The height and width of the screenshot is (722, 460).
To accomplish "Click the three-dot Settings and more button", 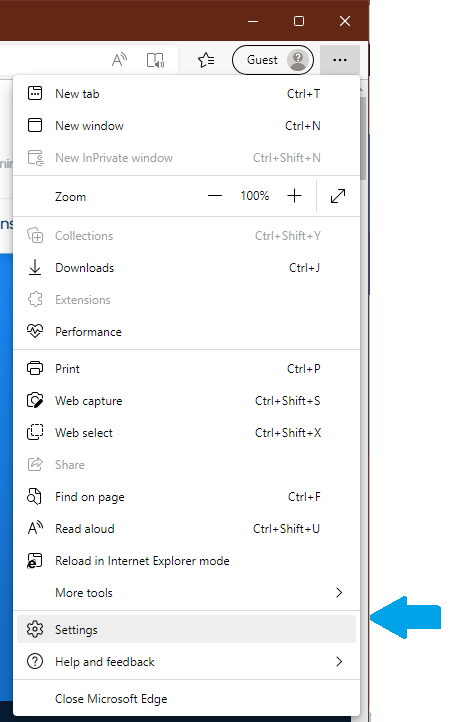I will pyautogui.click(x=340, y=60).
